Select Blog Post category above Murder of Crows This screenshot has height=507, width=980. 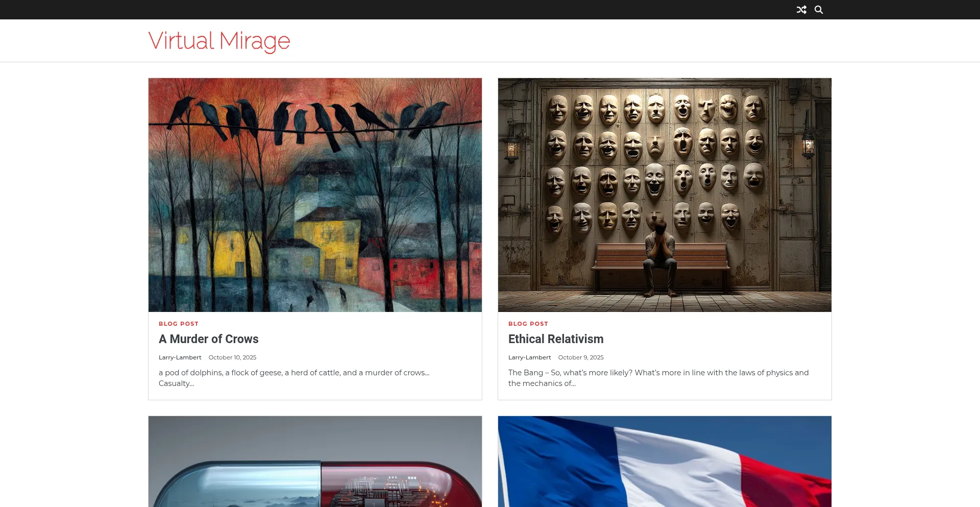(x=179, y=324)
